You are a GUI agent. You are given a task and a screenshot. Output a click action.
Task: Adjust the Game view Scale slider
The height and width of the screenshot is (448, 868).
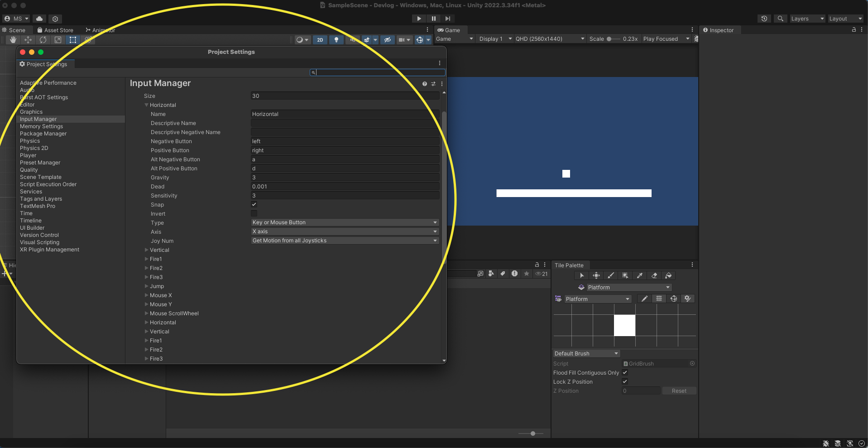(x=609, y=39)
